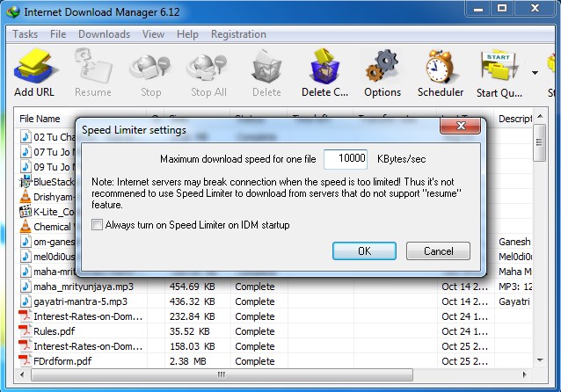The height and width of the screenshot is (392, 561).
Task: Click the Internet Download Manager title bar icon
Action: coord(13,11)
